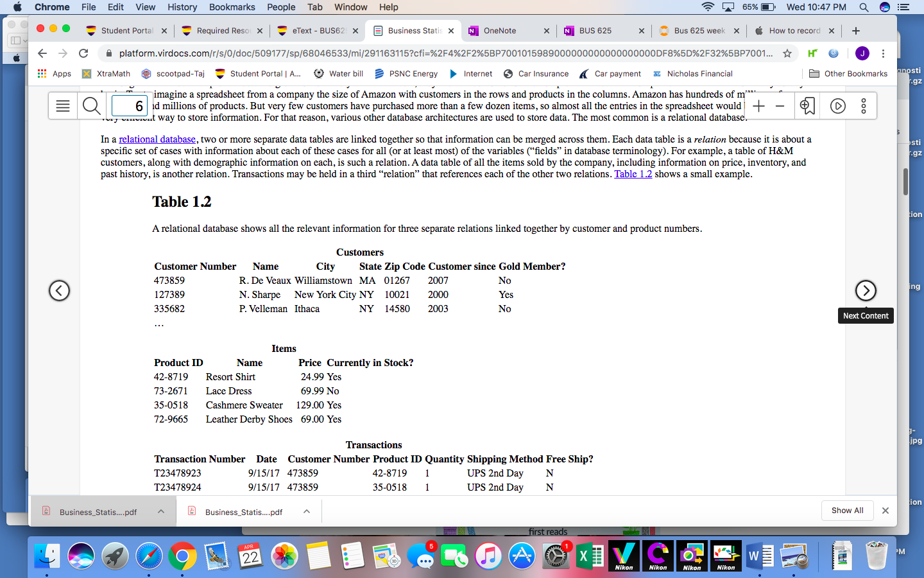Image resolution: width=924 pixels, height=578 pixels.
Task: Bookmark this page with the star icon
Action: [x=787, y=53]
